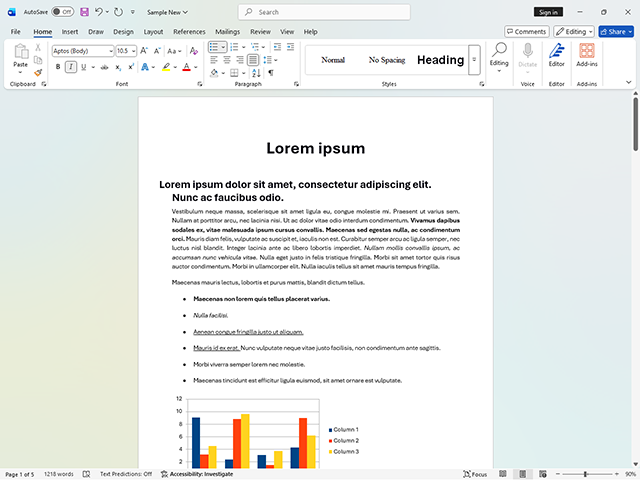This screenshot has height=480, width=640.
Task: Apply the No Spacing style
Action: click(x=387, y=60)
